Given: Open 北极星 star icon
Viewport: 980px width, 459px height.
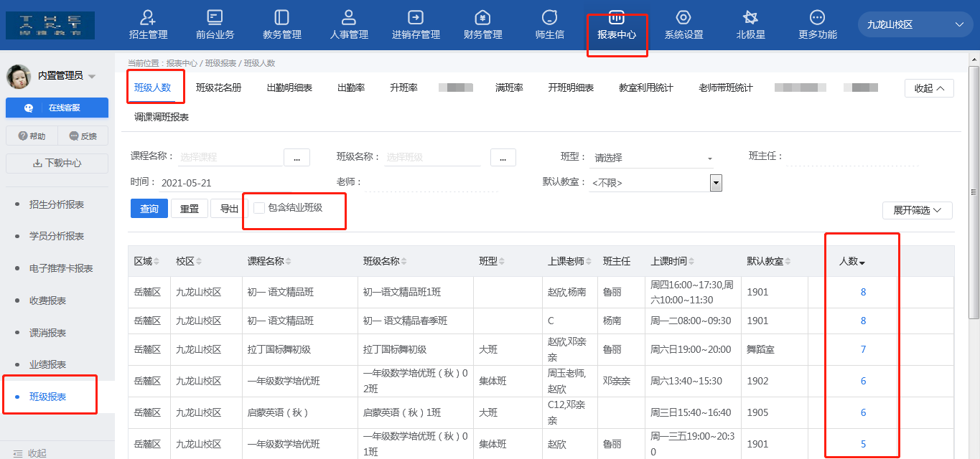Looking at the screenshot, I should tap(750, 17).
